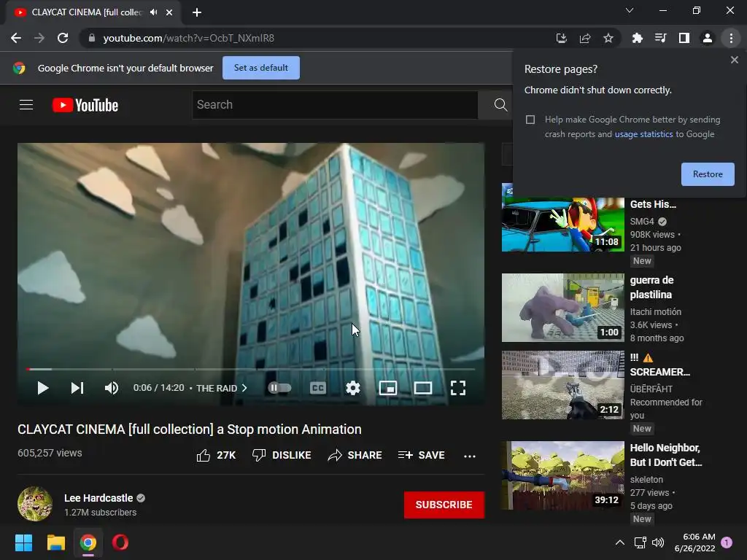Image resolution: width=747 pixels, height=560 pixels.
Task: Bookmark this tab with star
Action: tap(608, 38)
